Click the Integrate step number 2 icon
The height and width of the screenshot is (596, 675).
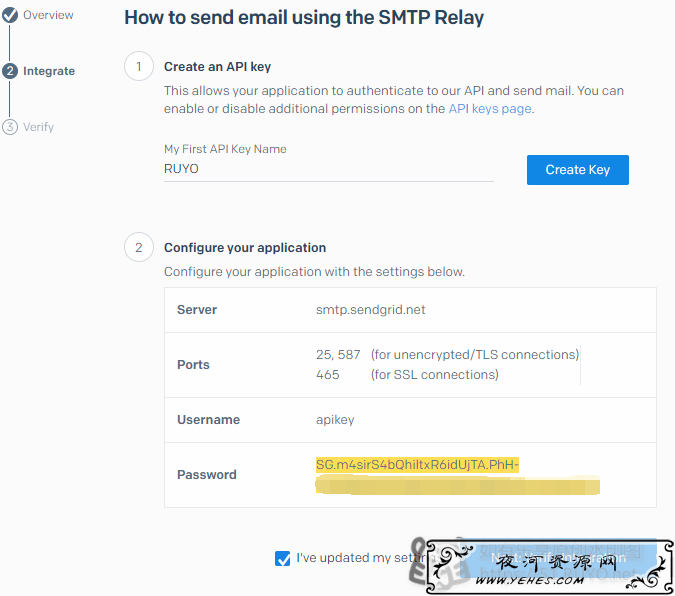pyautogui.click(x=10, y=71)
